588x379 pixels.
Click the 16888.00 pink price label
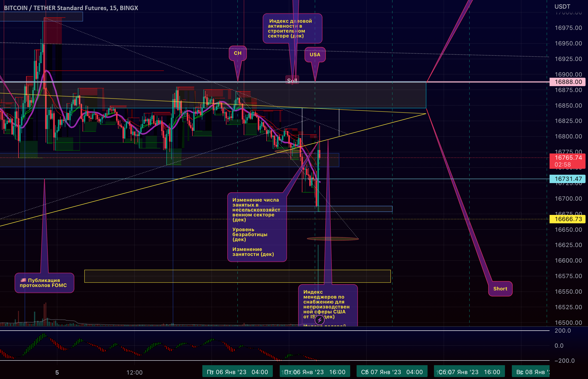coord(567,82)
